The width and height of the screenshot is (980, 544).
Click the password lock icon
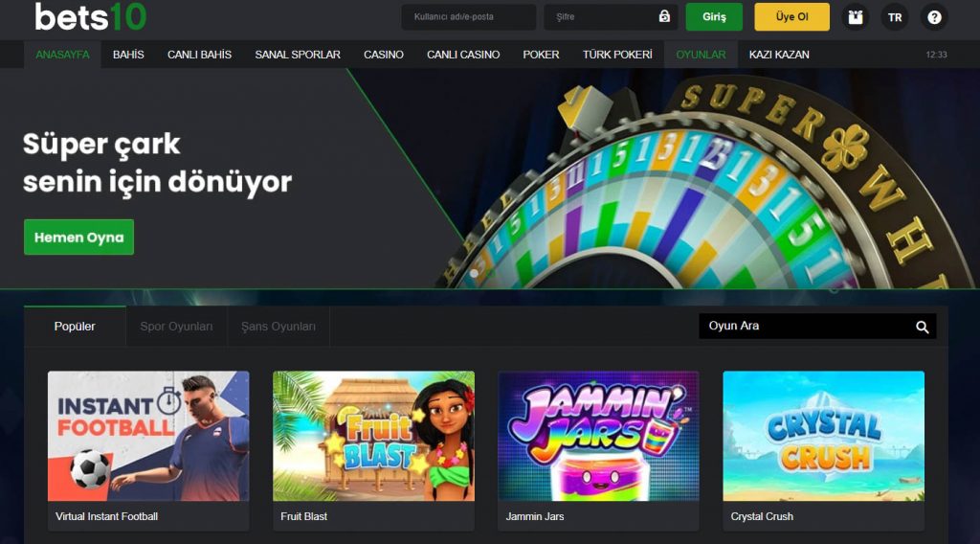coord(664,16)
